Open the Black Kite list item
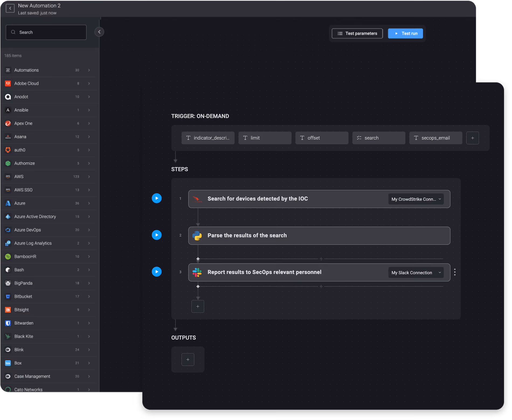 pos(49,336)
